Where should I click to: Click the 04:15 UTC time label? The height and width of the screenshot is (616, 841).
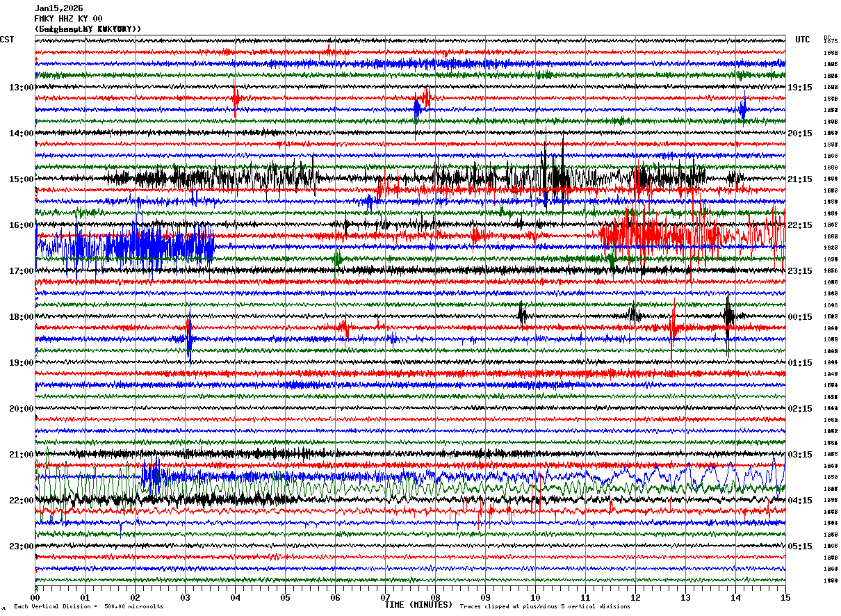click(x=800, y=501)
